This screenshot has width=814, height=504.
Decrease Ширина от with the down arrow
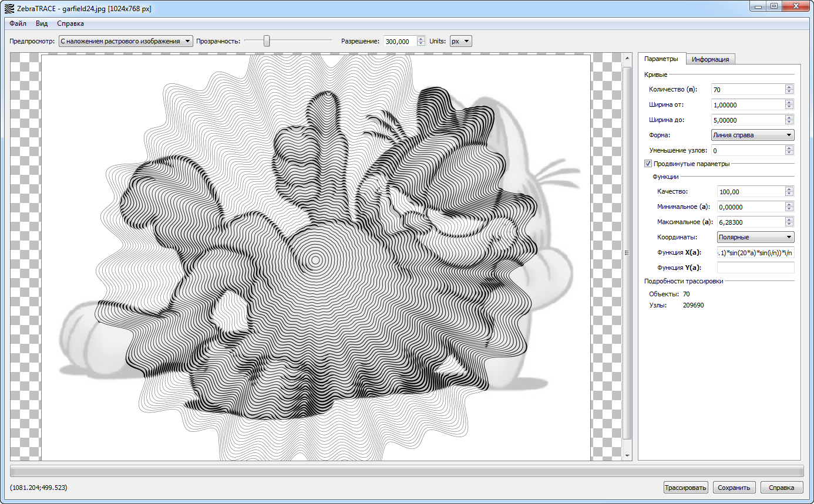789,107
